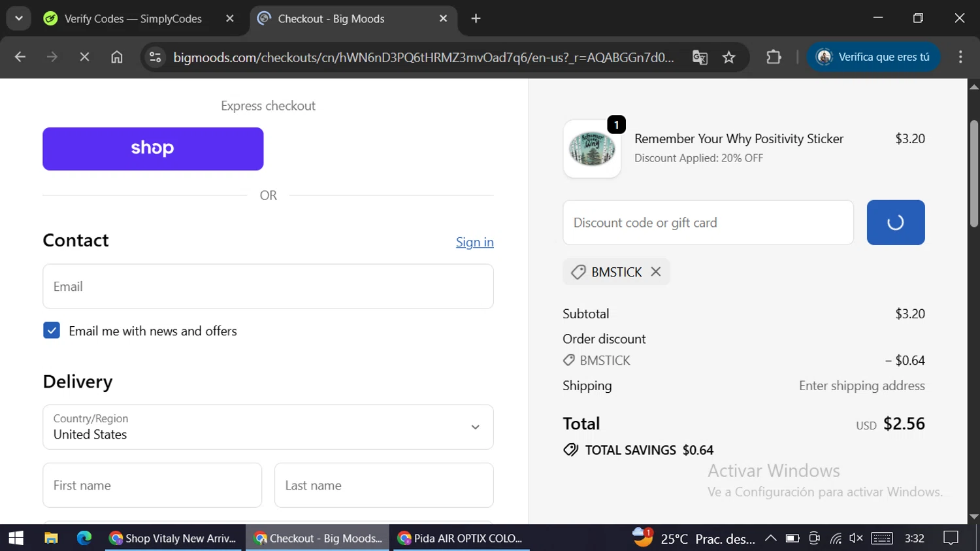
Task: Open the browser home page
Action: click(x=117, y=57)
